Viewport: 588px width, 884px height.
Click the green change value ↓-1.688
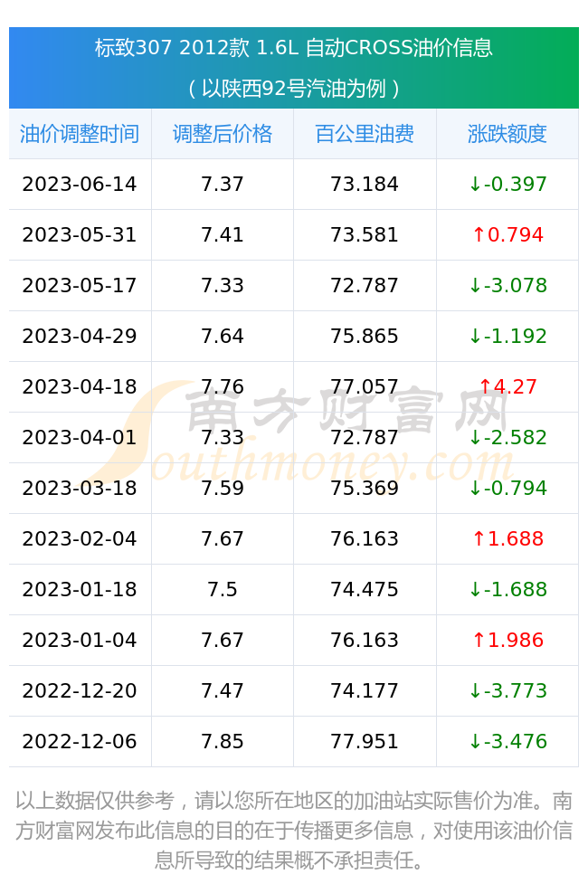507,590
